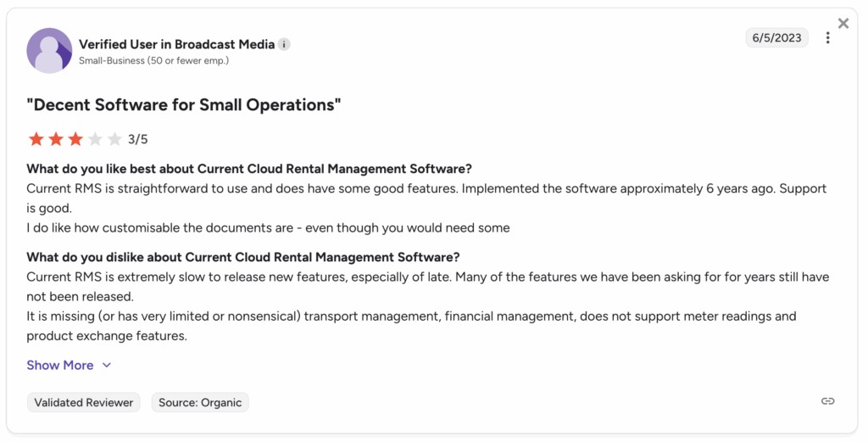868x442 pixels.
Task: Click the first filled red star
Action: coord(36,139)
